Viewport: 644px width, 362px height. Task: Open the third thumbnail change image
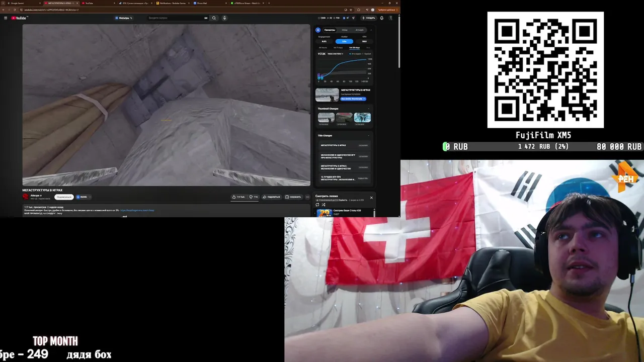[x=362, y=117]
